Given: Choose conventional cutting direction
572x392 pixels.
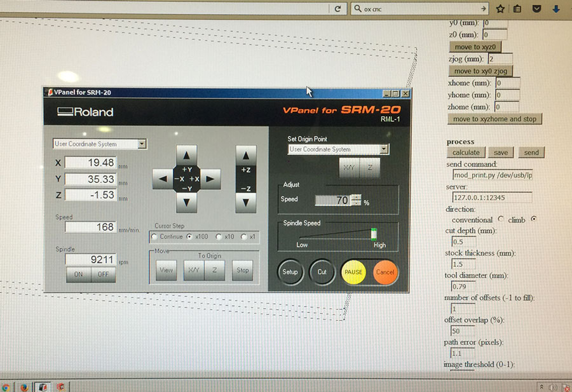Looking at the screenshot, I should [501, 219].
